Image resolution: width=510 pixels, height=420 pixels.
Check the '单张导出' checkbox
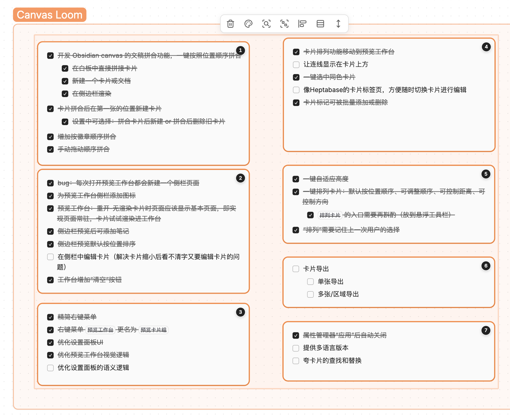[x=310, y=282]
